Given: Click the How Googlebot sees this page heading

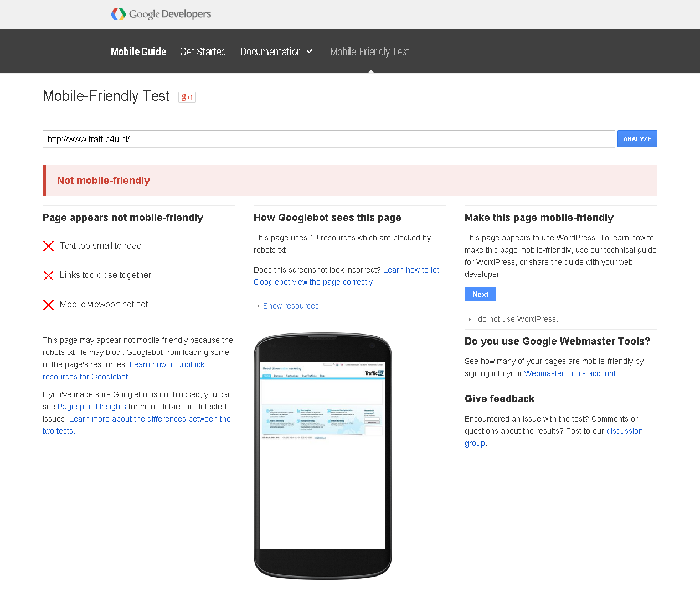Looking at the screenshot, I should tap(327, 218).
